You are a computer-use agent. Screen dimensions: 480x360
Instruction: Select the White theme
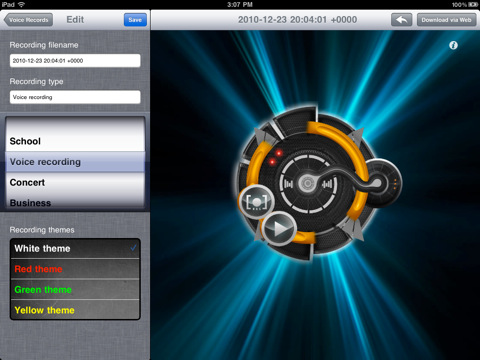coord(75,248)
